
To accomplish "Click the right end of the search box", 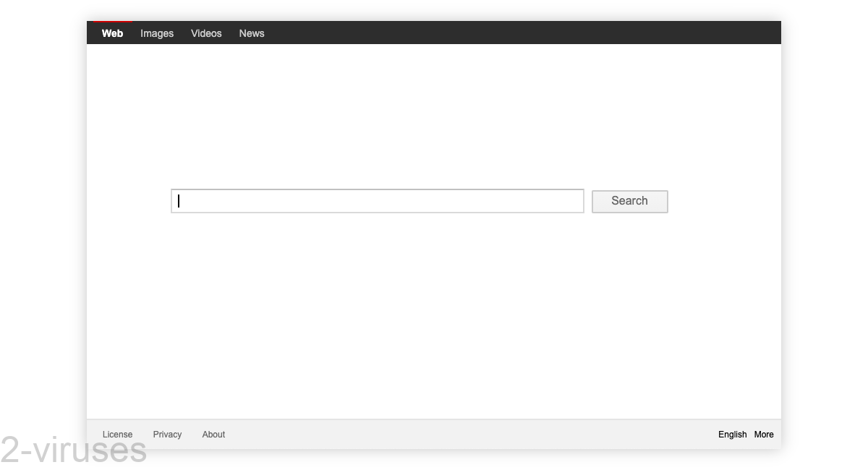I will click(571, 201).
